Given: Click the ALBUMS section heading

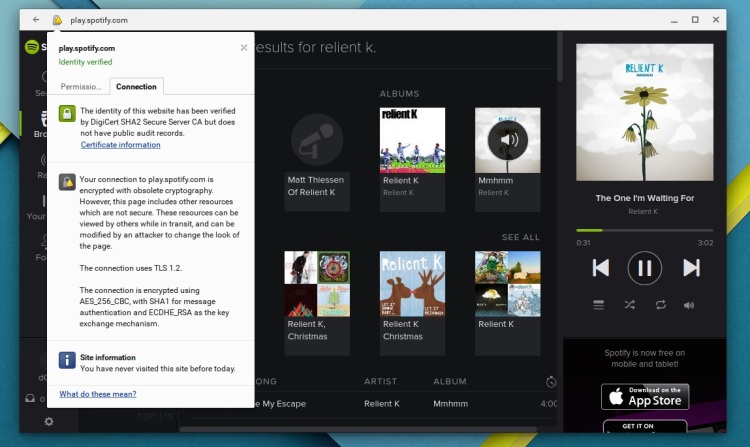Looking at the screenshot, I should 399,94.
